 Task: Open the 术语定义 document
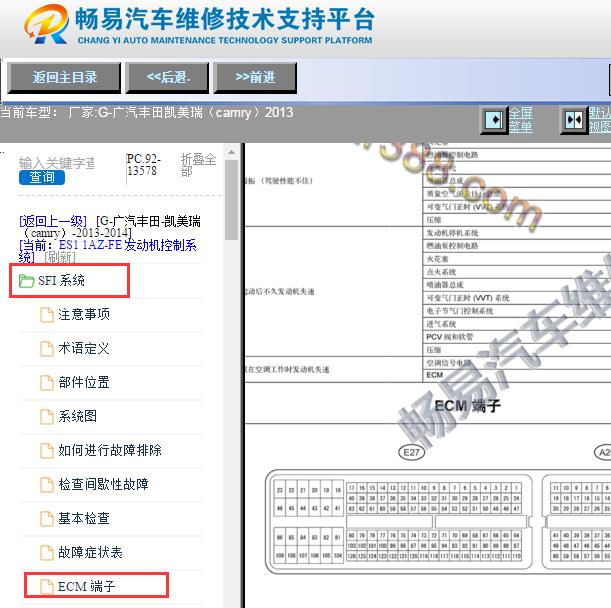coord(84,348)
